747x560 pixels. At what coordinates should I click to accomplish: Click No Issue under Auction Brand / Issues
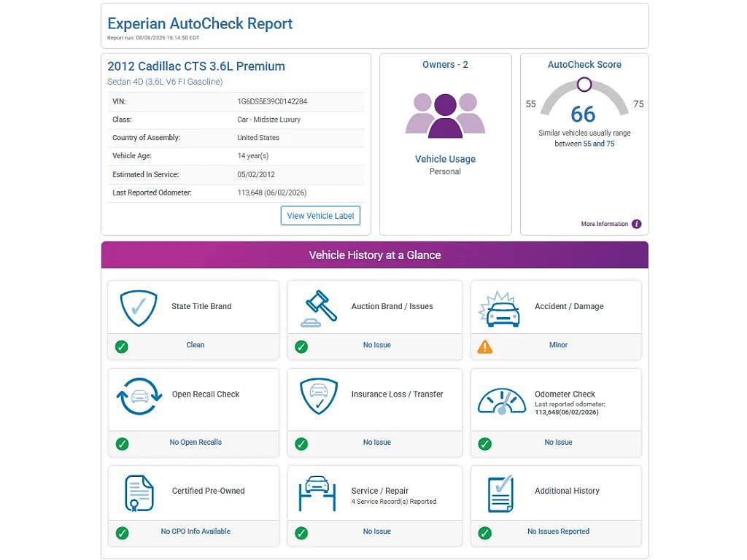coord(377,345)
